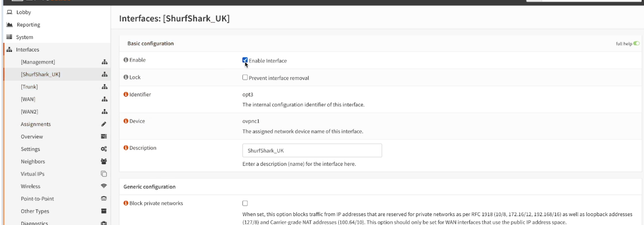Click the ovpnc1 device value
Viewport: 644px width, 225px height.
click(x=251, y=121)
